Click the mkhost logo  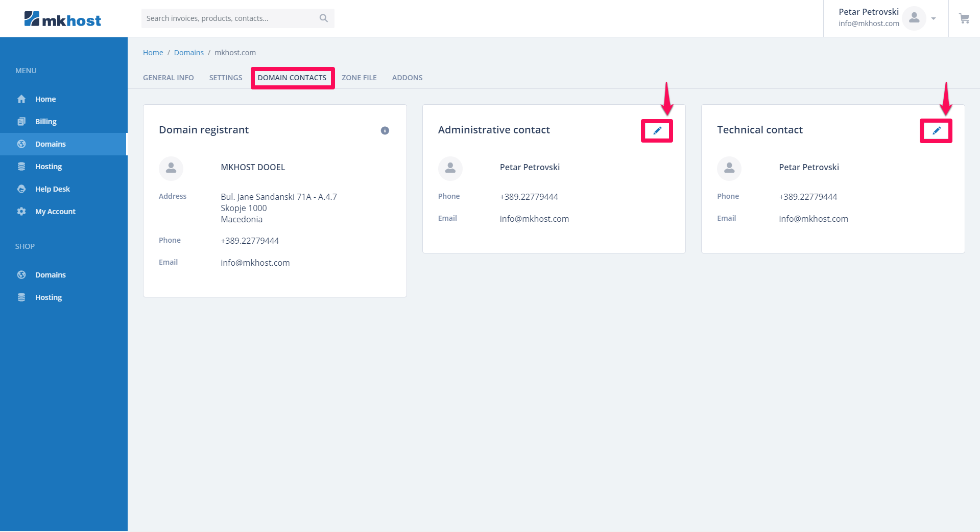62,19
